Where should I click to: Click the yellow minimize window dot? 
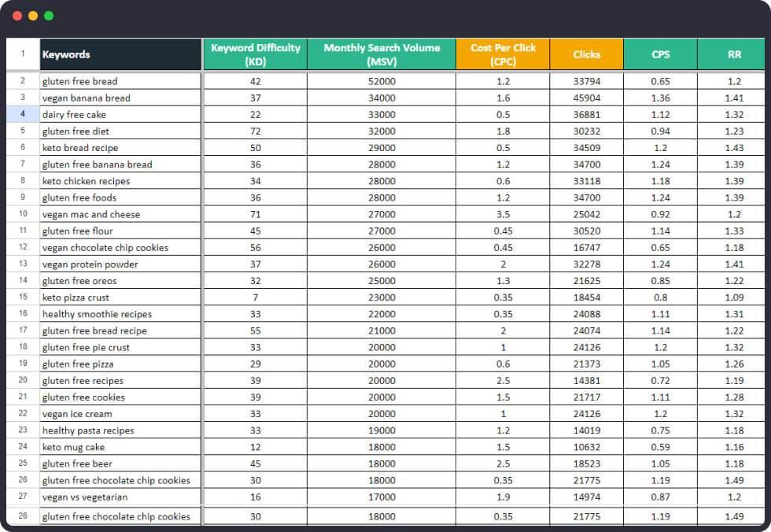click(33, 16)
